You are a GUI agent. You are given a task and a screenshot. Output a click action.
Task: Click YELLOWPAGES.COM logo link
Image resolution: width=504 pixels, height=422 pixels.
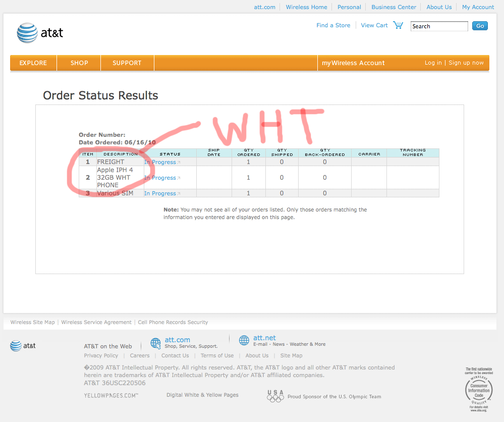111,395
